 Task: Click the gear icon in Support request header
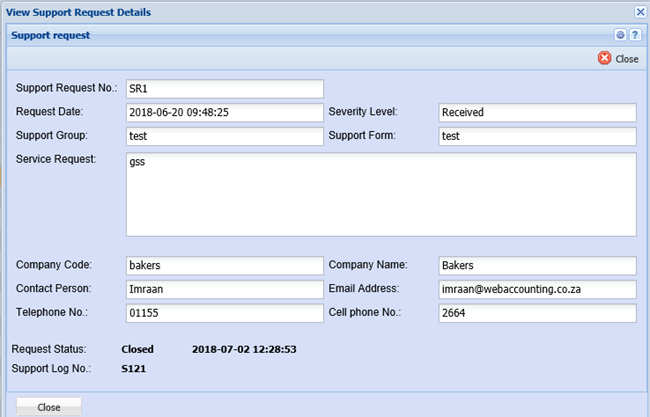(620, 35)
